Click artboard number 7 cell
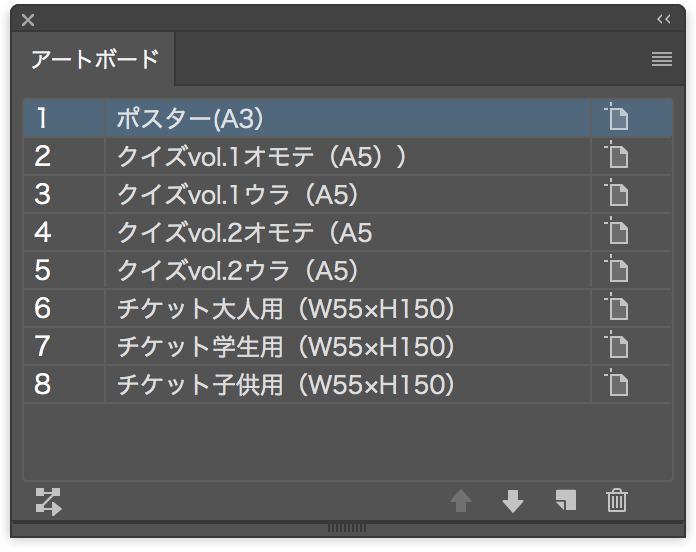The height and width of the screenshot is (552, 696). (64, 346)
